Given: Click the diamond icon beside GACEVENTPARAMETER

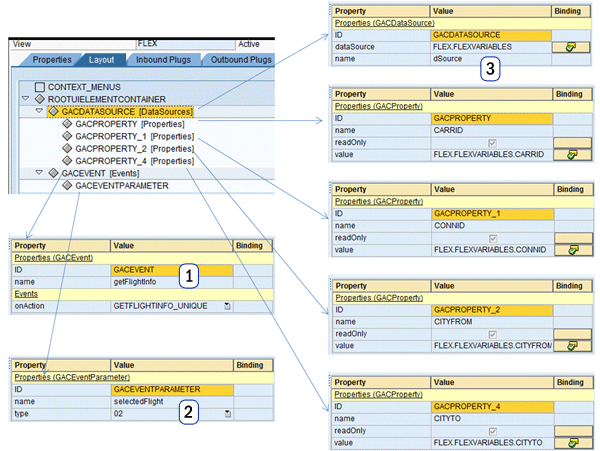Looking at the screenshot, I should [66, 185].
